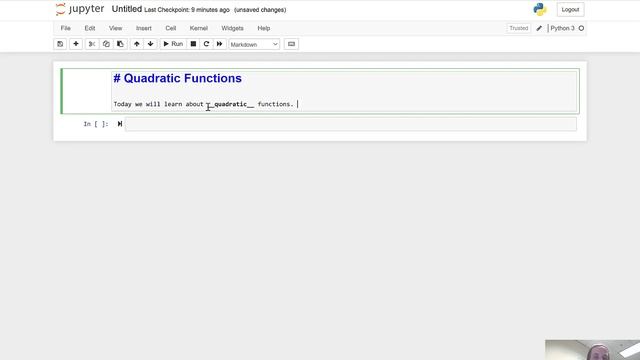Run the current cell
The width and height of the screenshot is (640, 360).
(x=173, y=44)
